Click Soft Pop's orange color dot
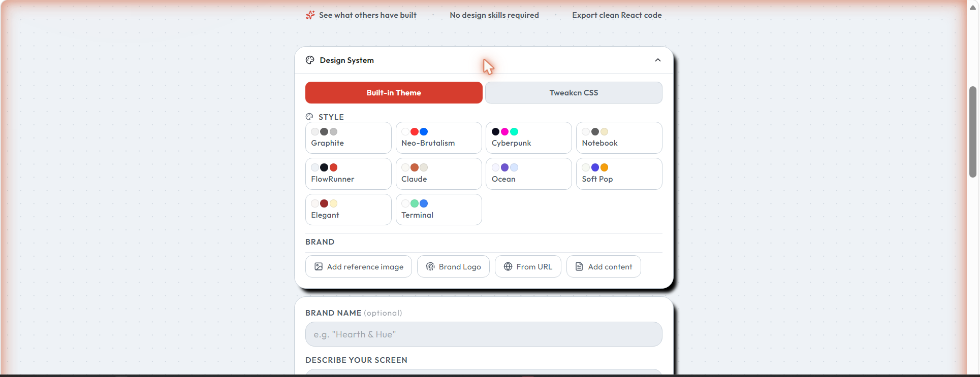The image size is (980, 377). point(605,167)
